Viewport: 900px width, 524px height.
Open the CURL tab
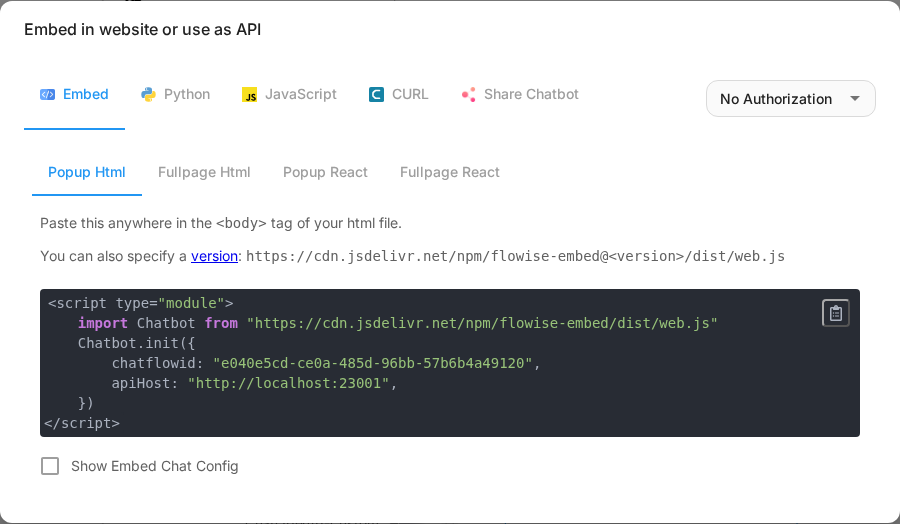(398, 95)
